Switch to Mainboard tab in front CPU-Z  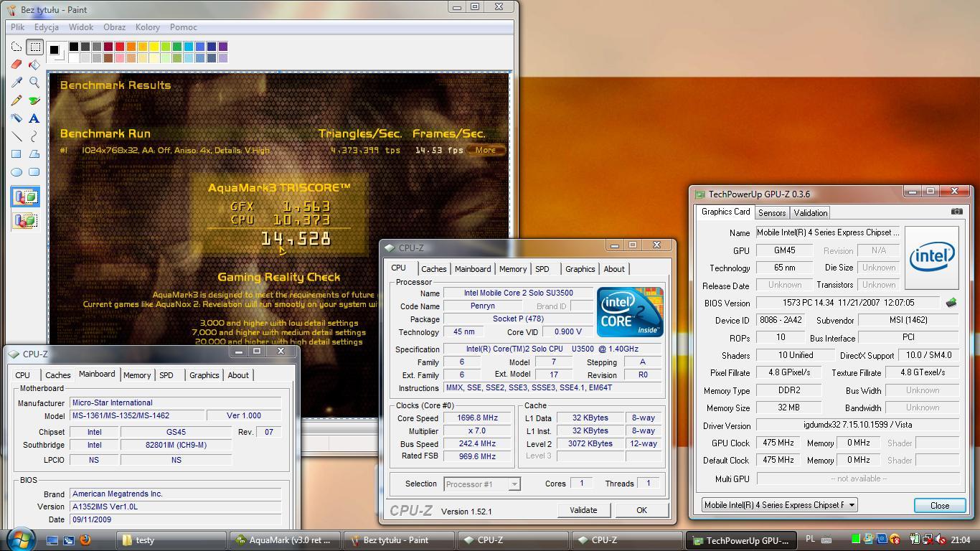[473, 269]
